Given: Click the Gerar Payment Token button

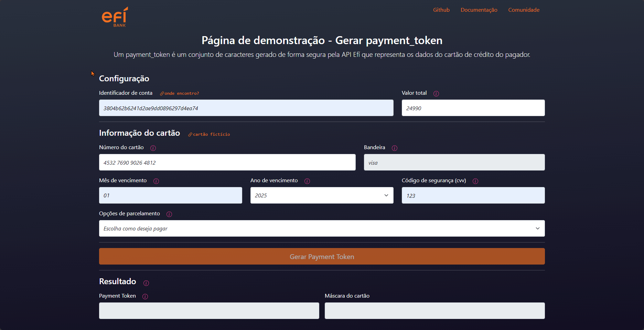Looking at the screenshot, I should coord(322,256).
